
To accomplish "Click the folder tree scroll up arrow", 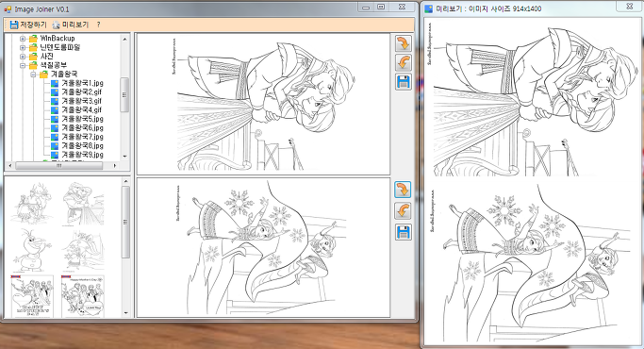I will [x=124, y=39].
